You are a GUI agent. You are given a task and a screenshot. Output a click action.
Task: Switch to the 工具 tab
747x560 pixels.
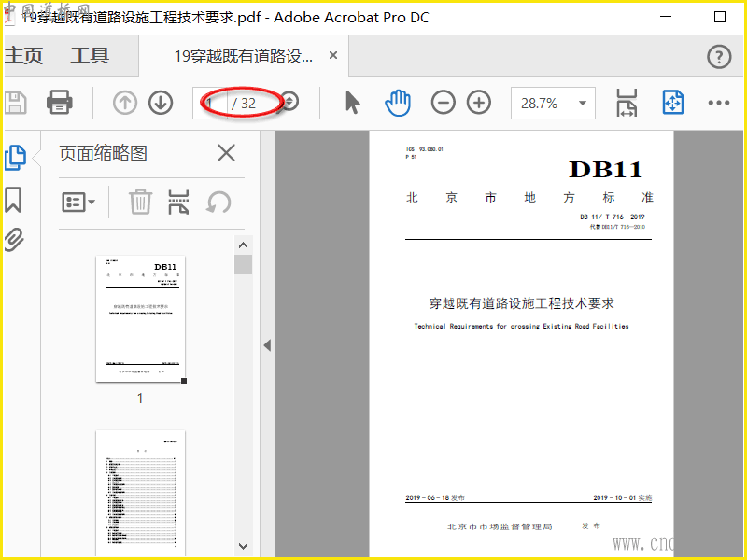(90, 56)
